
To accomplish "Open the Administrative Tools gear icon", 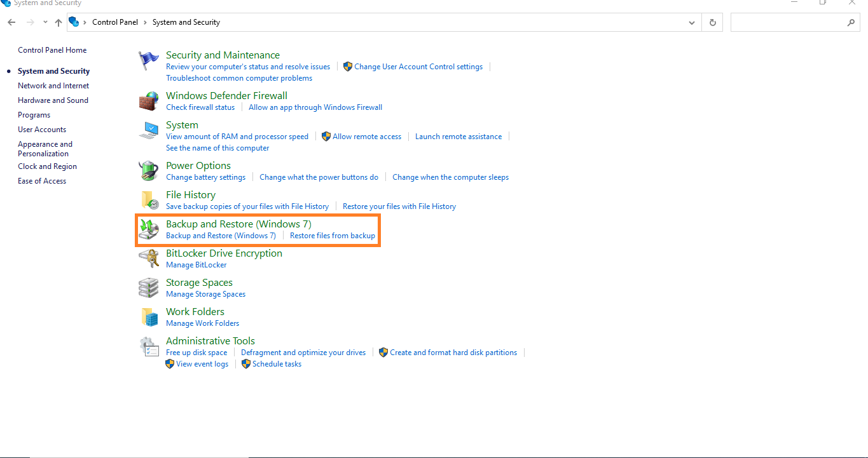I will [148, 347].
